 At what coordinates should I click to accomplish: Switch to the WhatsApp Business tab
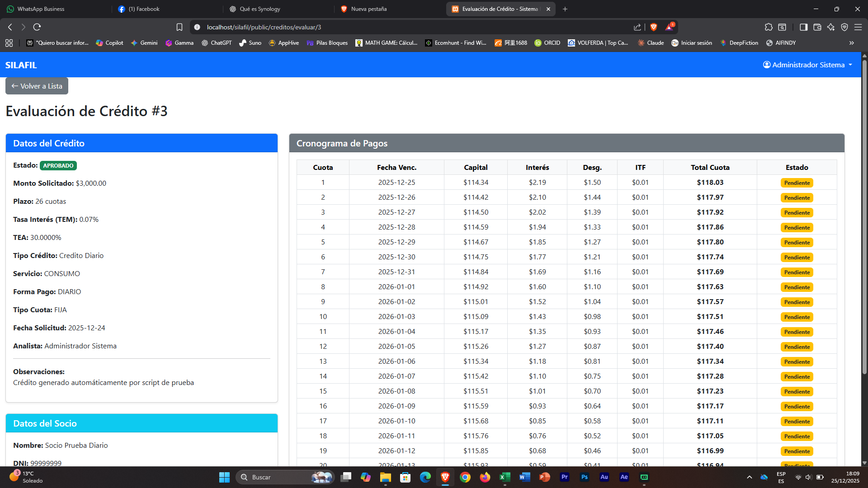click(41, 9)
